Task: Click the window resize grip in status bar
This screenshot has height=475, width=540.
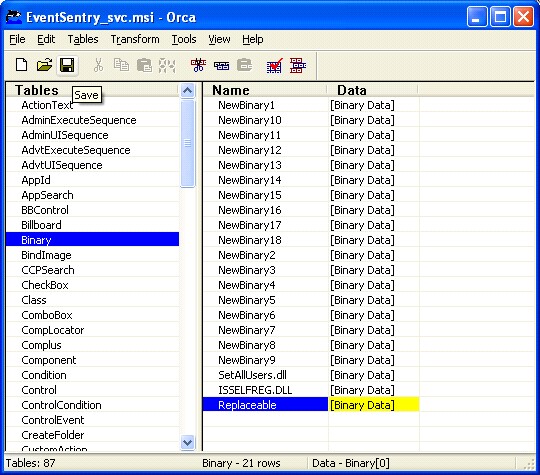Action: (528, 464)
